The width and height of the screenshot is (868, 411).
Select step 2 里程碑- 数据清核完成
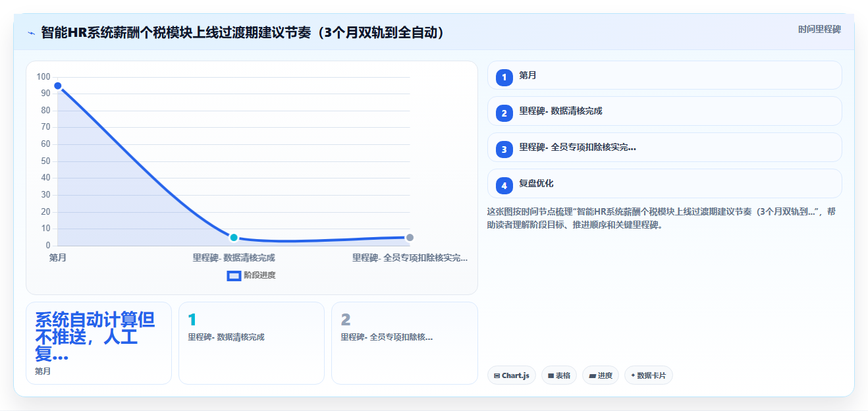point(665,111)
